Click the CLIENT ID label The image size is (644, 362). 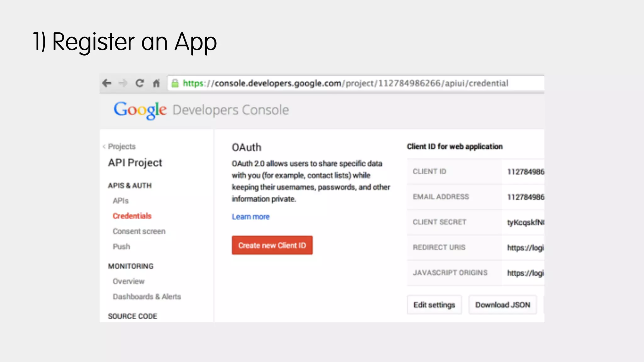[x=430, y=172]
